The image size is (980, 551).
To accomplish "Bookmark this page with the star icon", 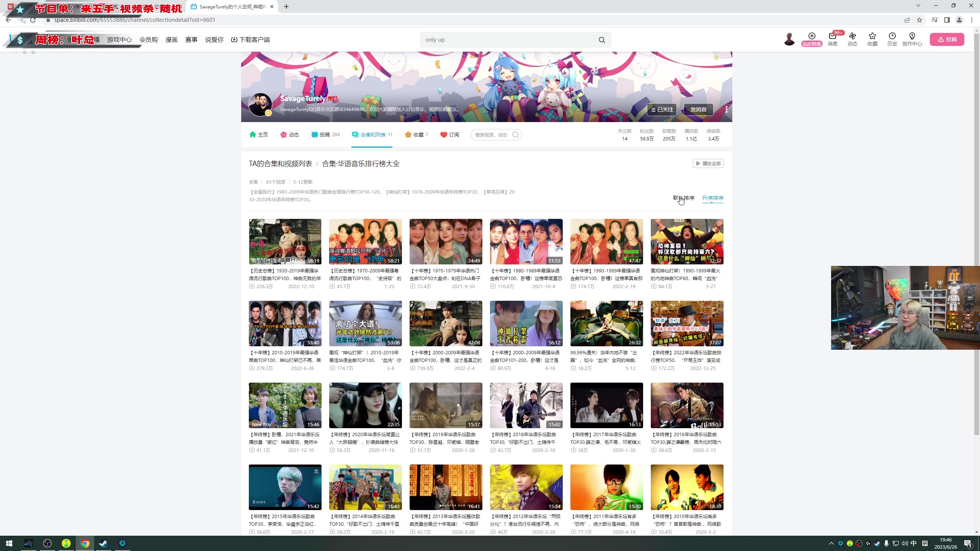I will pos(920,20).
